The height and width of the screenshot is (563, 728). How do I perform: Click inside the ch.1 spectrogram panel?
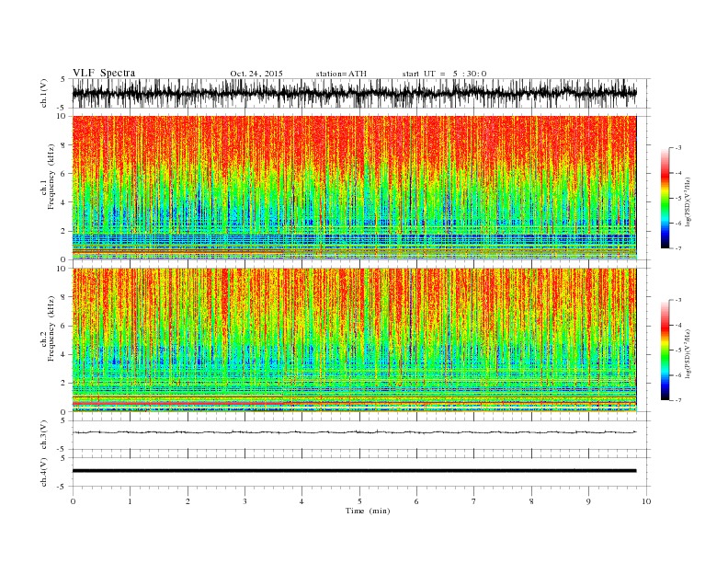(354, 188)
